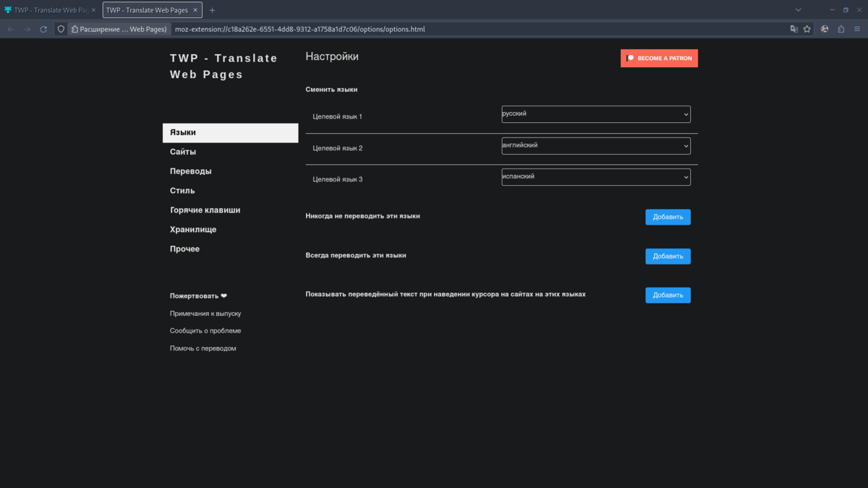Click the Целевой язык 1 label

pyautogui.click(x=337, y=116)
